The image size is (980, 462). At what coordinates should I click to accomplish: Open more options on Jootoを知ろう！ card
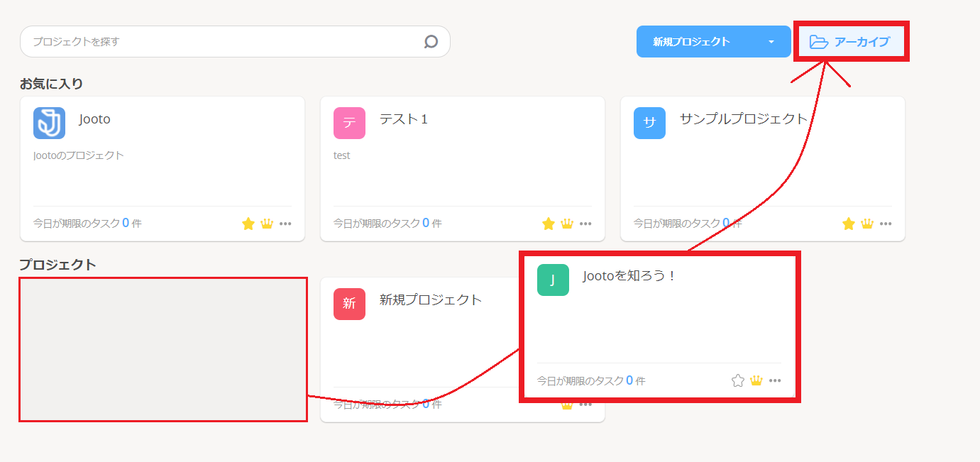[x=775, y=380]
